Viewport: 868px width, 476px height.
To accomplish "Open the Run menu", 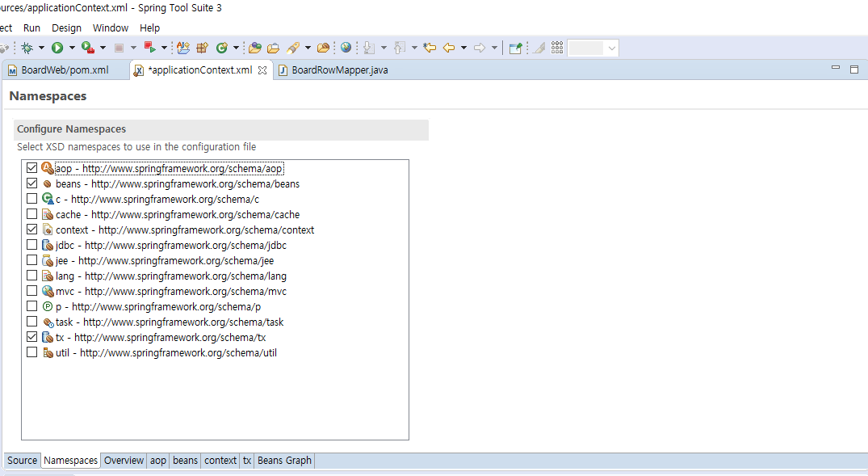I will coord(31,27).
